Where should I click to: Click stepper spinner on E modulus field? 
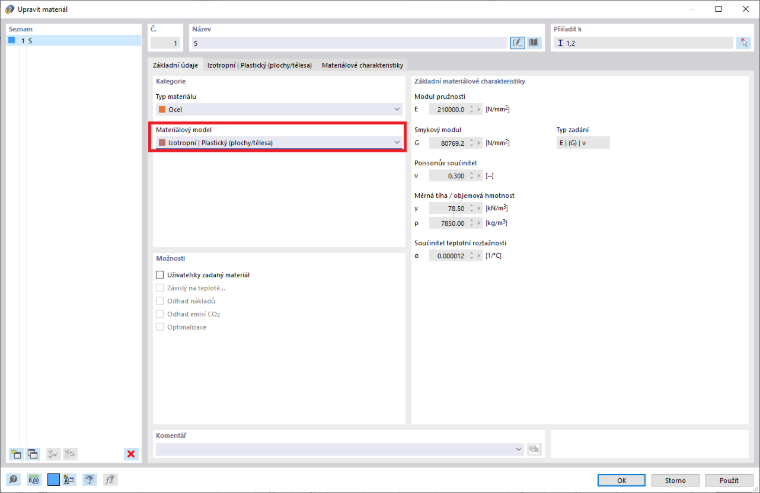point(472,110)
